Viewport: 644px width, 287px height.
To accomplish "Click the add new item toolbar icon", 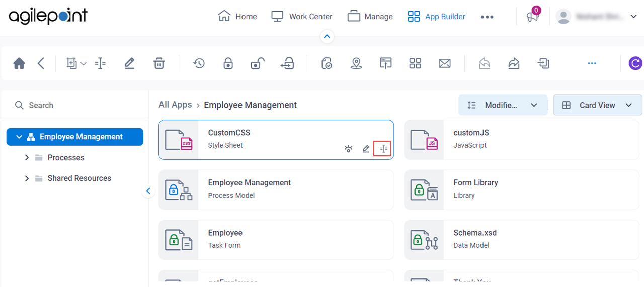I will [72, 63].
